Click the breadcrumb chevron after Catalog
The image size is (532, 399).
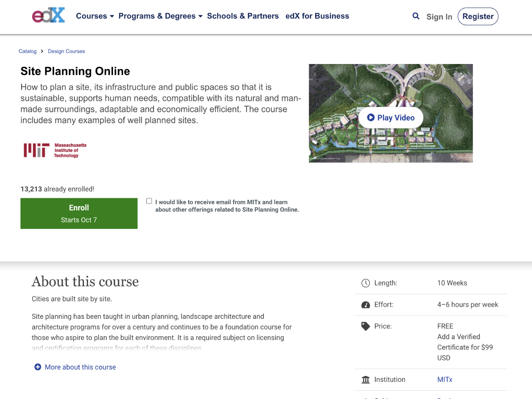(42, 51)
